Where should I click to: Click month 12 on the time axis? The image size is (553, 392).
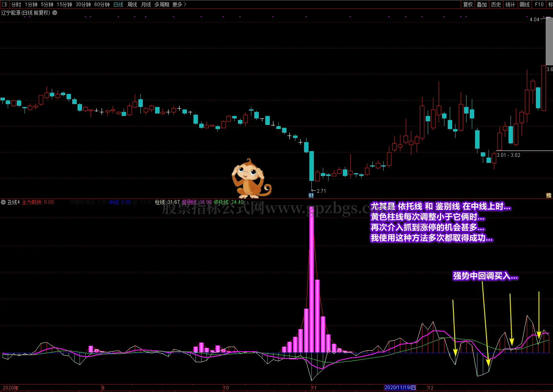coord(431,388)
